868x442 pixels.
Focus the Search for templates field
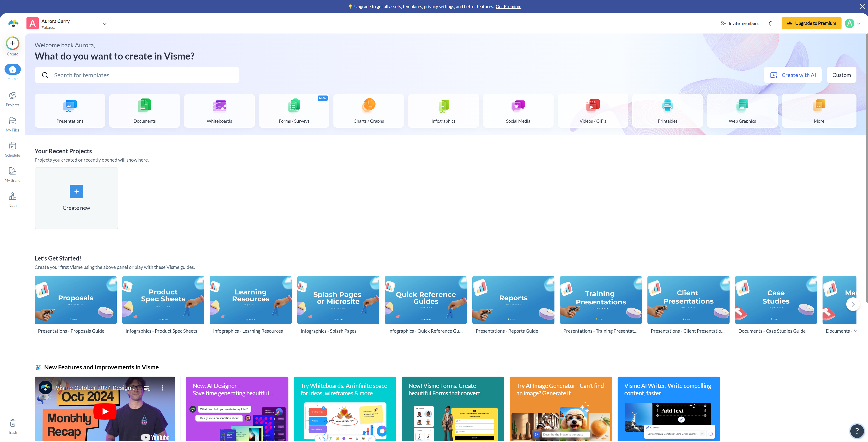137,75
